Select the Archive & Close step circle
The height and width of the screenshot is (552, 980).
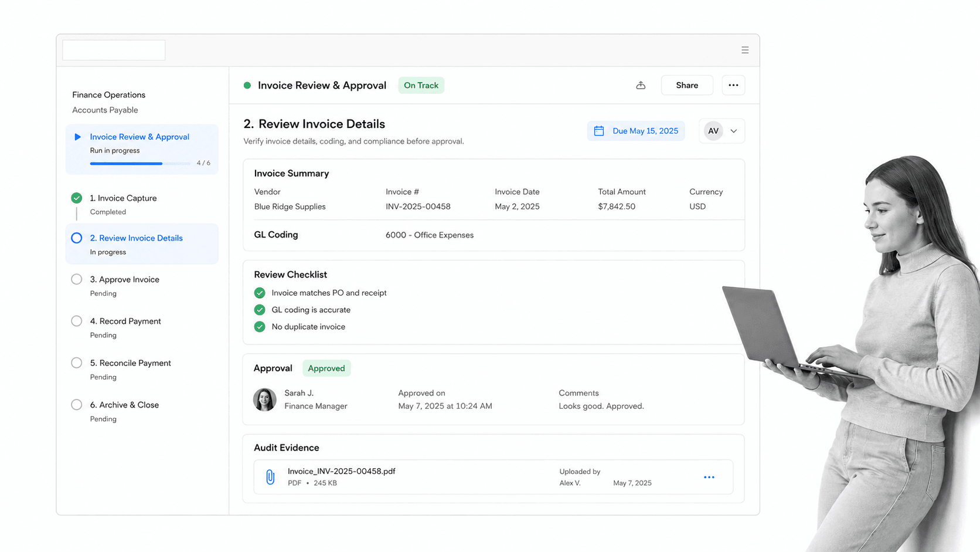[x=77, y=404]
